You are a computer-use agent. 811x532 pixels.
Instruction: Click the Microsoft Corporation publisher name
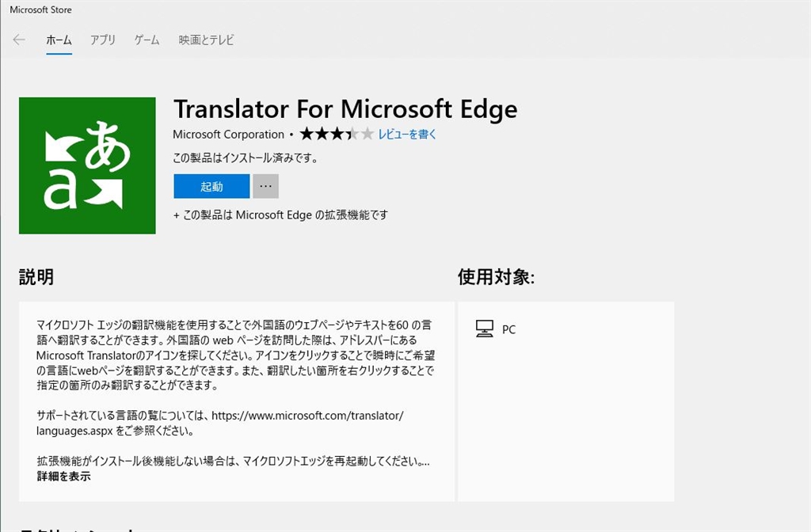[228, 135]
